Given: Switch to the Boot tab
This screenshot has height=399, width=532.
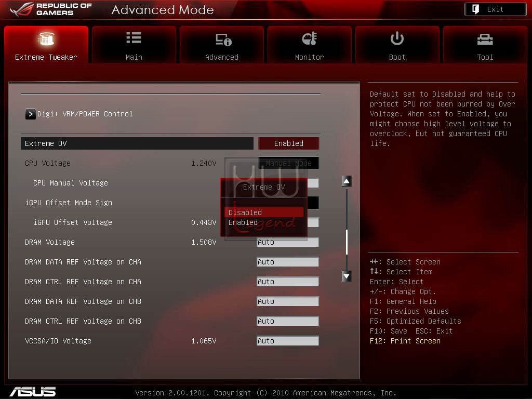Looking at the screenshot, I should [397, 45].
